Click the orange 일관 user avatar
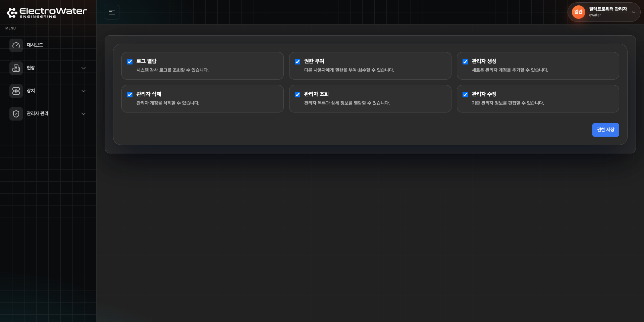This screenshot has height=322, width=644. (x=578, y=12)
